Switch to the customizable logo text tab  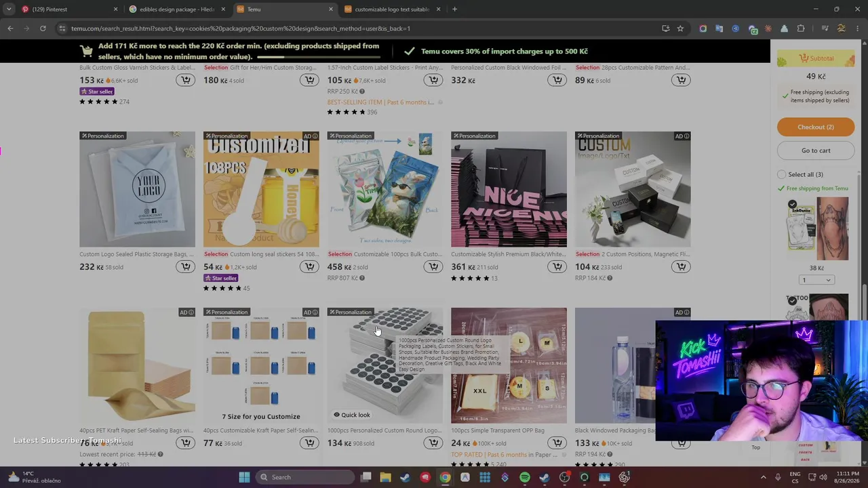point(392,9)
